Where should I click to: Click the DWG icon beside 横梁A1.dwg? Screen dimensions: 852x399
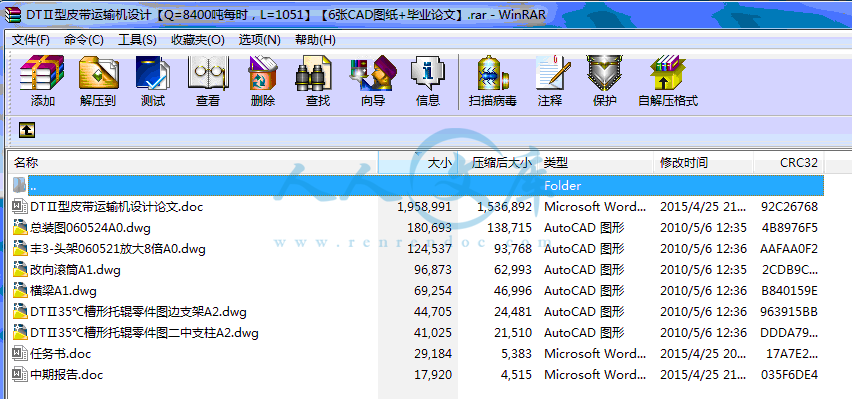click(x=20, y=290)
